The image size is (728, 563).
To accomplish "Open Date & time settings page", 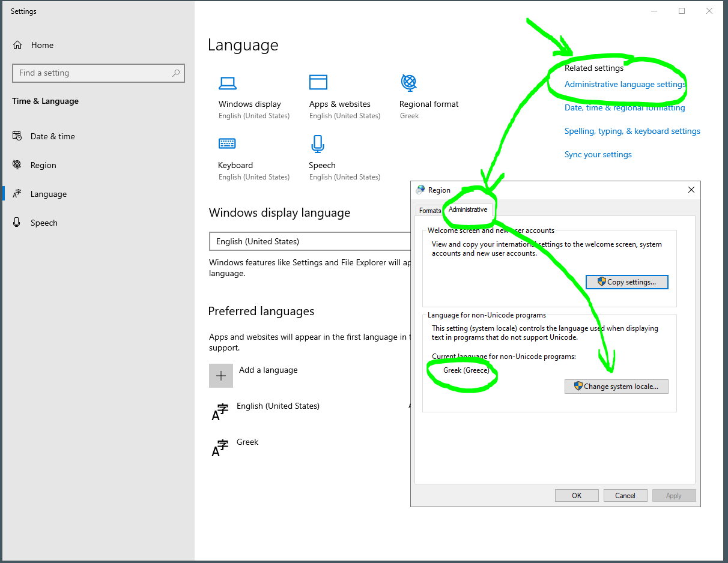I will (x=52, y=136).
